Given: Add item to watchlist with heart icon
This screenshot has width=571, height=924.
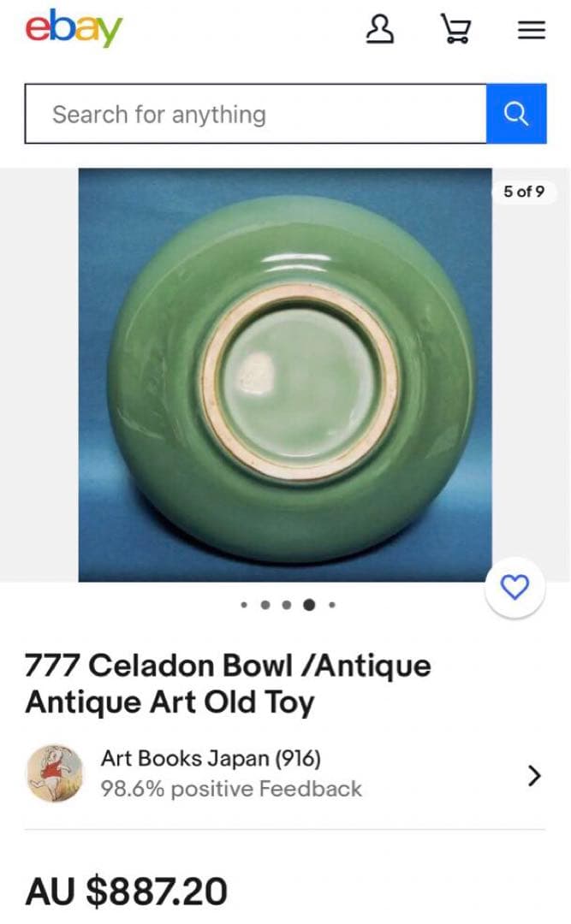Looking at the screenshot, I should pos(514,587).
